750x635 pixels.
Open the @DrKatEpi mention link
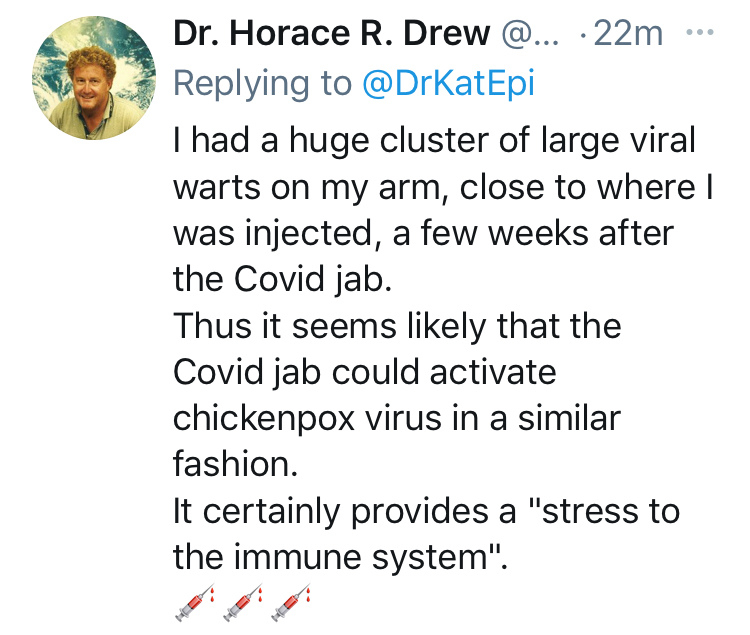447,83
